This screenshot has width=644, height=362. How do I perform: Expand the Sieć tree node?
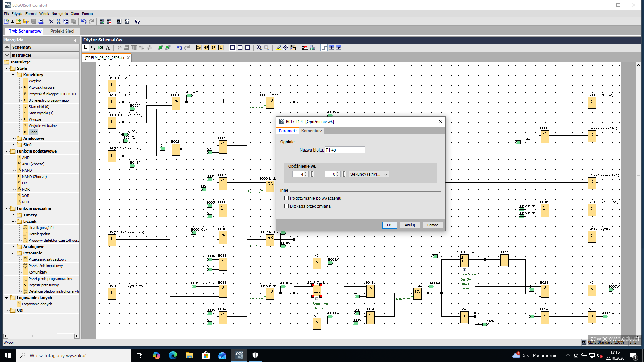coord(13,145)
